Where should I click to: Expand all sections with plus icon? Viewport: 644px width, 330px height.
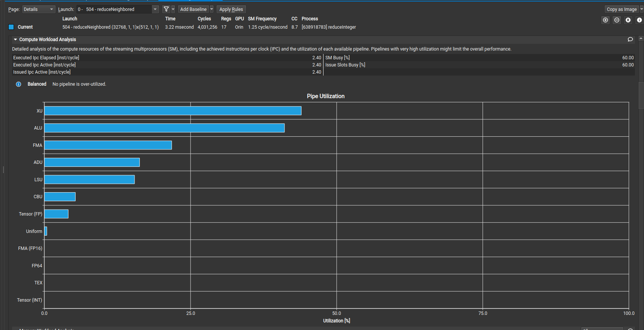(605, 20)
